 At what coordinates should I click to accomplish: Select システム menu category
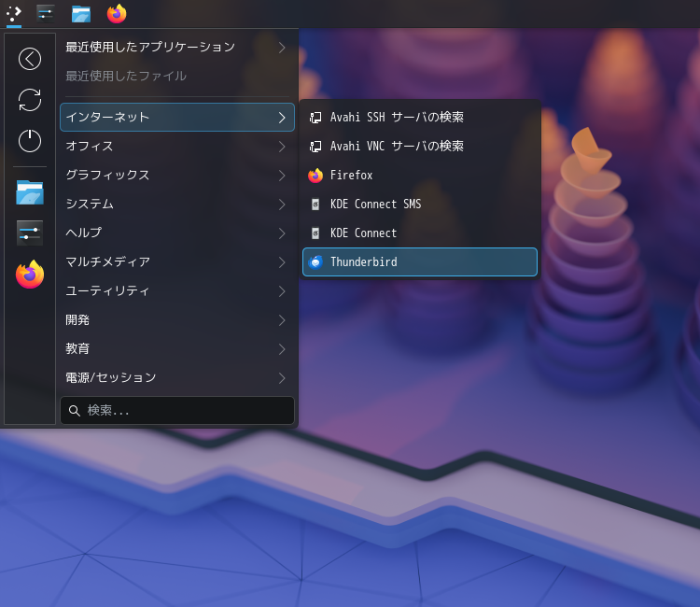pos(177,205)
